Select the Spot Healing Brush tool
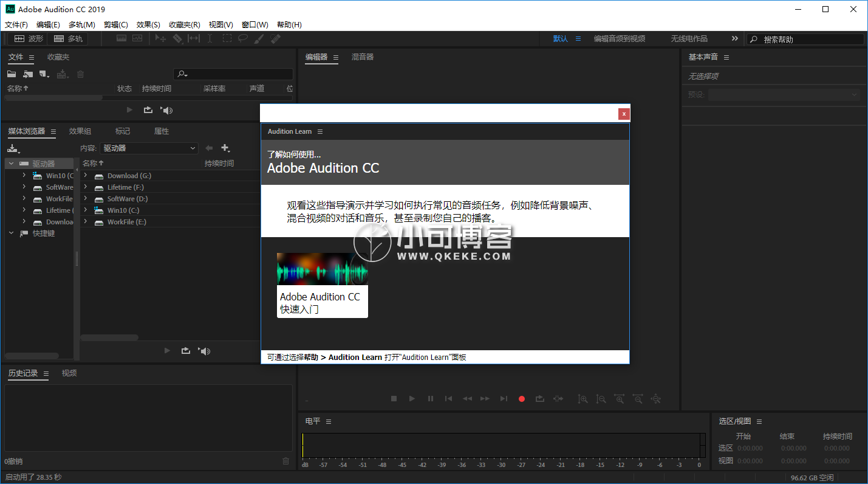 point(275,38)
